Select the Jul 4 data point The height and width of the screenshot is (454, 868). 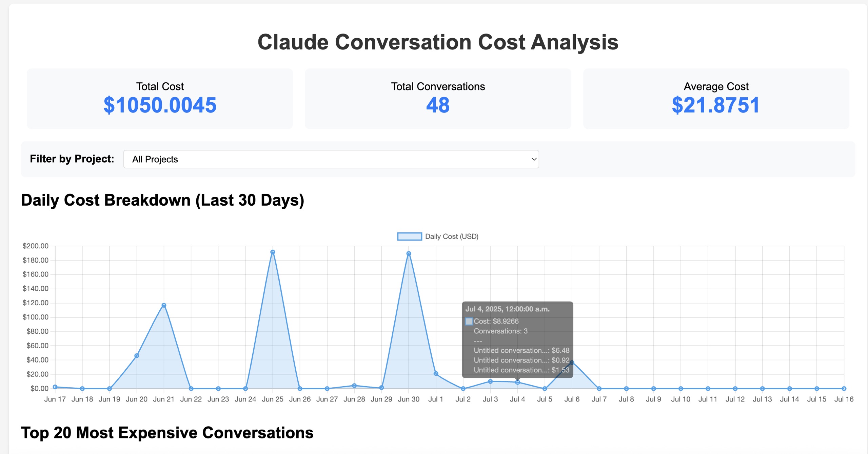coord(517,382)
